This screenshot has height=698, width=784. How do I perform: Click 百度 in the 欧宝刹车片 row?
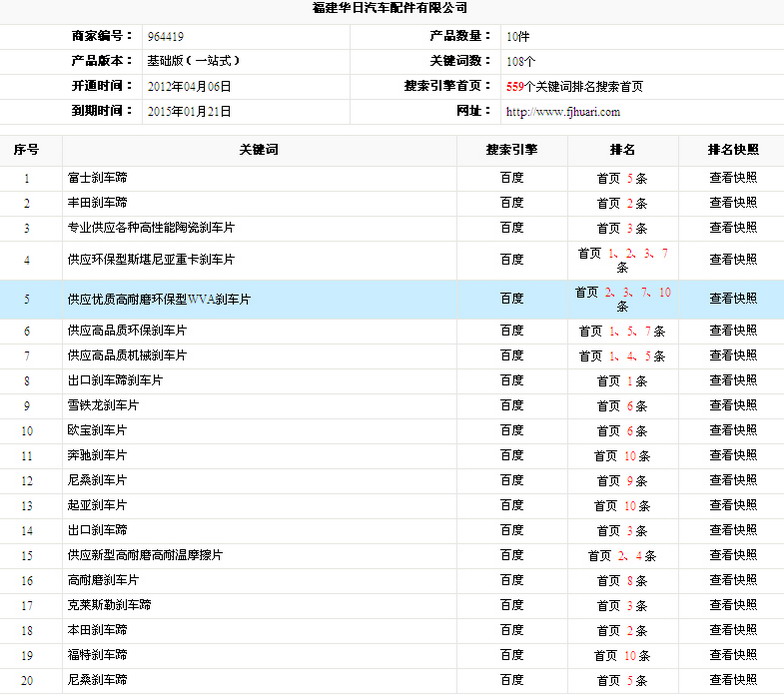coord(512,430)
